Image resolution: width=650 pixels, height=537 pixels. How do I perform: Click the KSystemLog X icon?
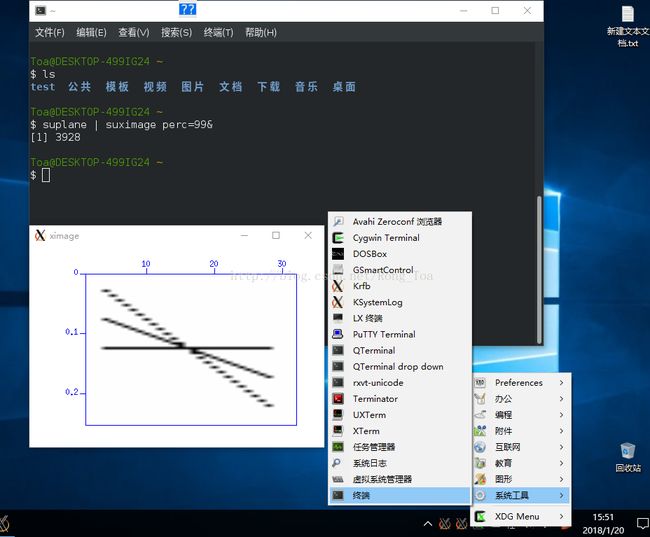(338, 302)
